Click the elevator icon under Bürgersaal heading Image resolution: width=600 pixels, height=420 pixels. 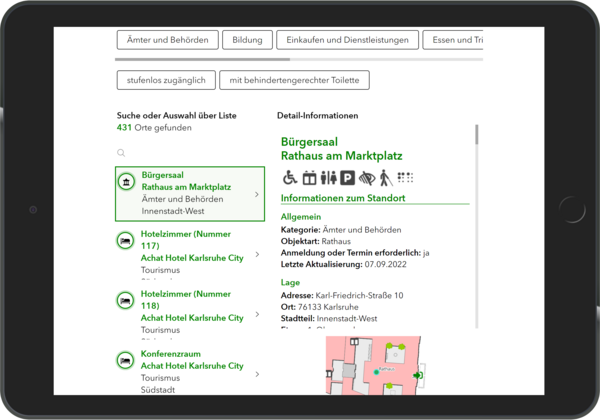pyautogui.click(x=309, y=178)
